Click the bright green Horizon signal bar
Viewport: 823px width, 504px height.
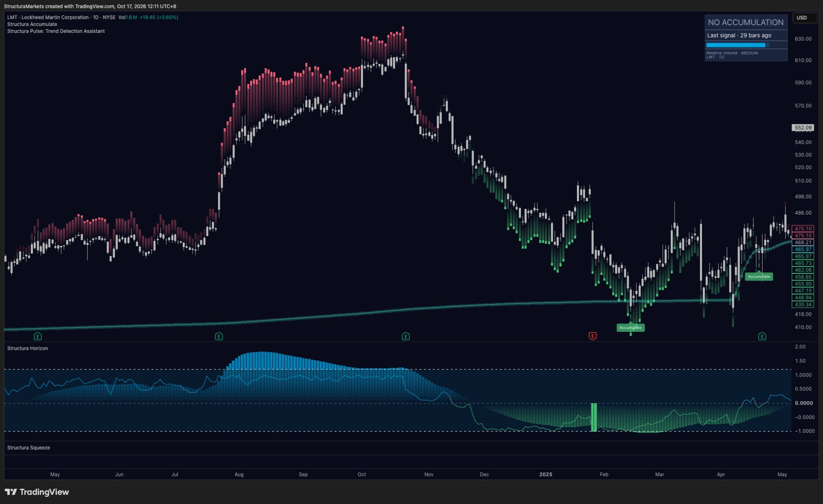coord(594,417)
